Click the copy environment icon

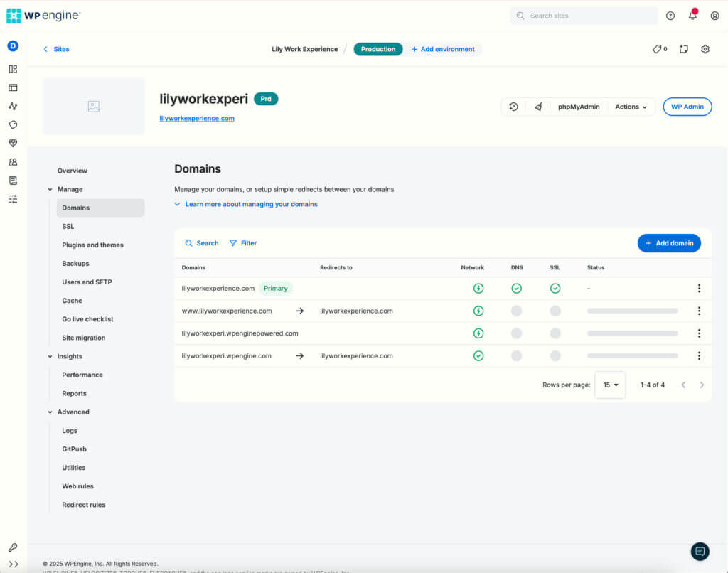683,49
